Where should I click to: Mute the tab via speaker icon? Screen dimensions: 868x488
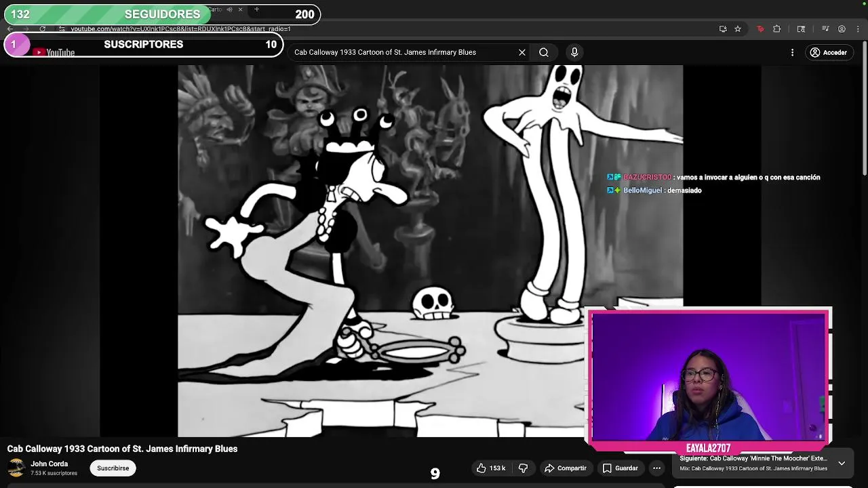pyautogui.click(x=229, y=9)
